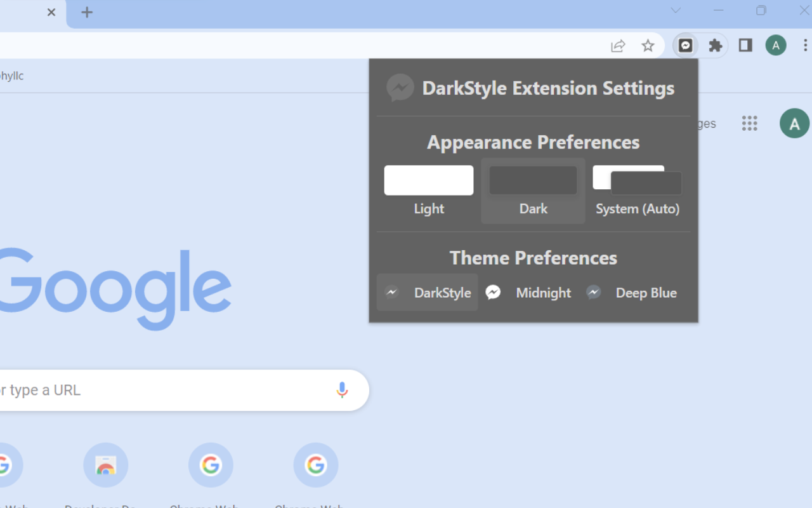
Task: Open the tab search chevron dropdown
Action: pyautogui.click(x=676, y=10)
